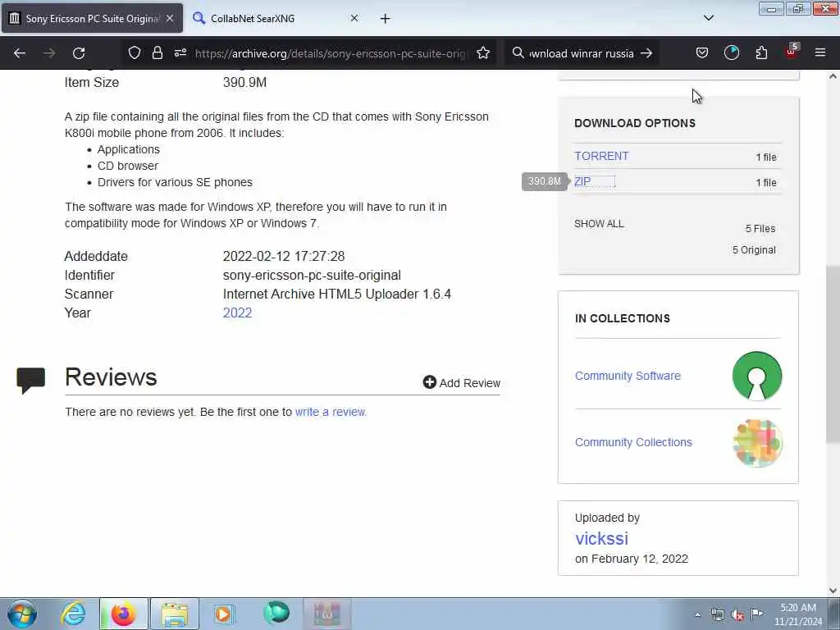This screenshot has height=630, width=840.
Task: Click the 5 Original files count text
Action: (754, 250)
